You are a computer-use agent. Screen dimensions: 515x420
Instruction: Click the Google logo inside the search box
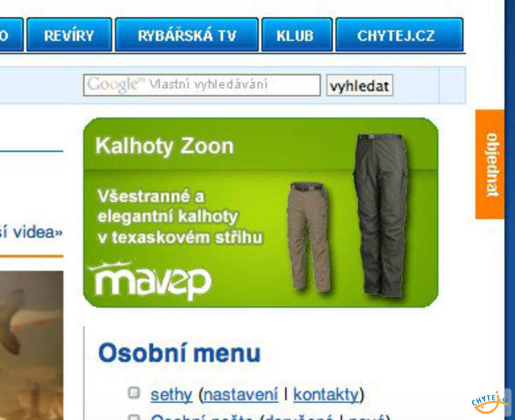pyautogui.click(x=115, y=85)
